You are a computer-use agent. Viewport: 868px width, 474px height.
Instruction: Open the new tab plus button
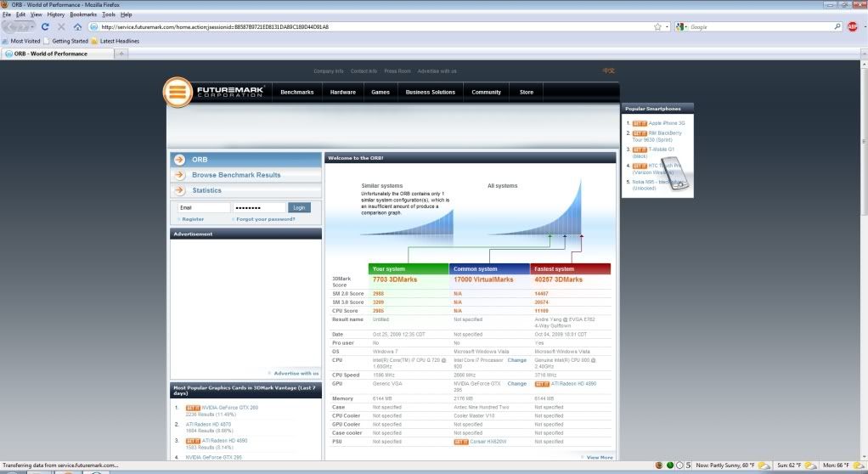click(121, 54)
